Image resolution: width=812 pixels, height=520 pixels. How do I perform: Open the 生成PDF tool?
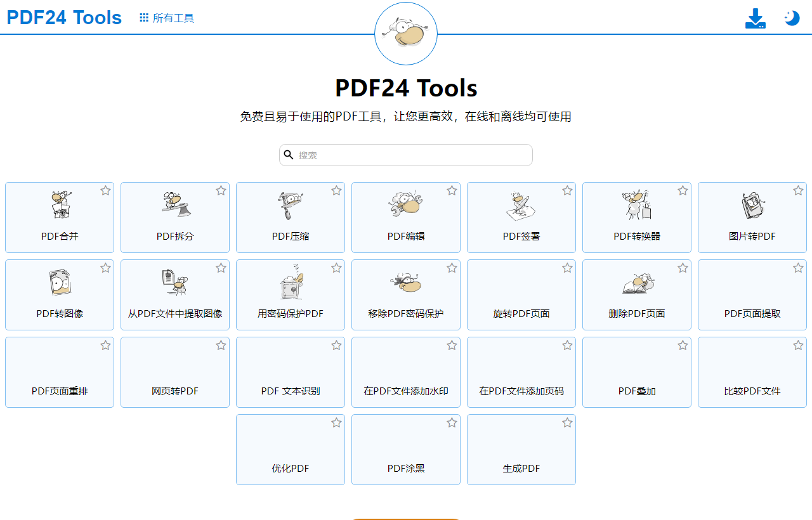click(x=521, y=450)
